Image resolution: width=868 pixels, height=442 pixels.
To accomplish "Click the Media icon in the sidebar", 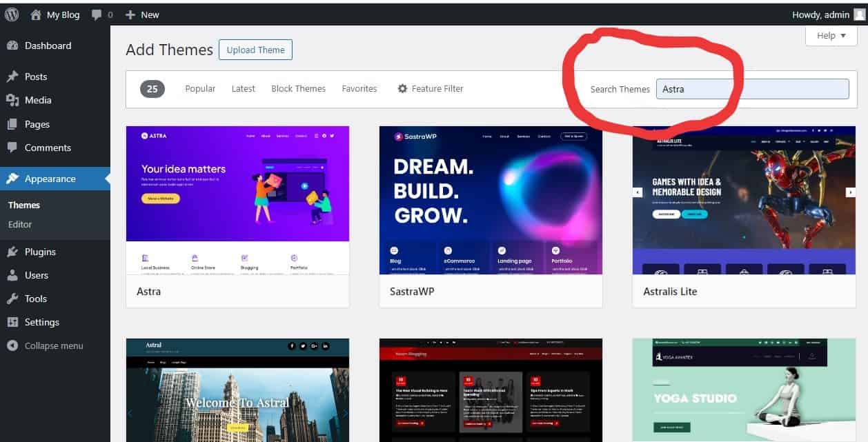I will [12, 100].
